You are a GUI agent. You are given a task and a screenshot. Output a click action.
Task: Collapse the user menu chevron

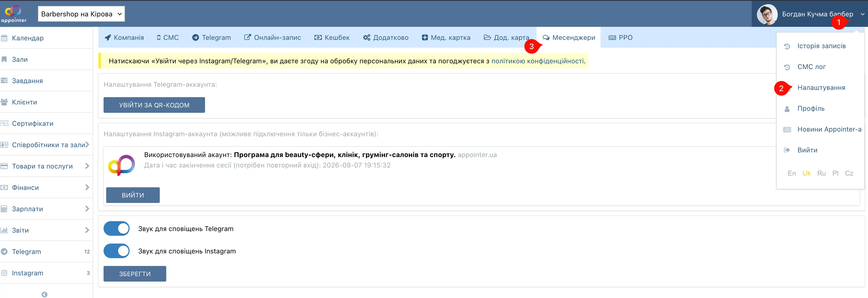click(x=862, y=14)
